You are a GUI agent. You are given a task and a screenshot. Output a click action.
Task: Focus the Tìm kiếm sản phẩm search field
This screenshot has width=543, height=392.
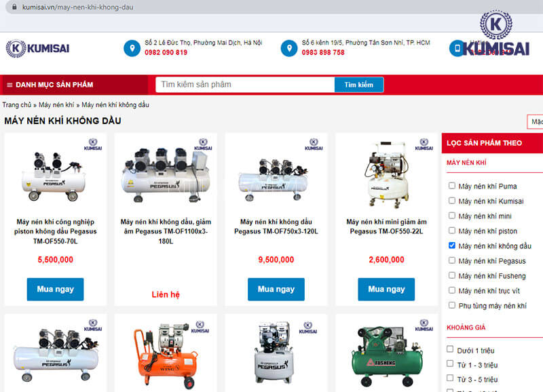(245, 85)
